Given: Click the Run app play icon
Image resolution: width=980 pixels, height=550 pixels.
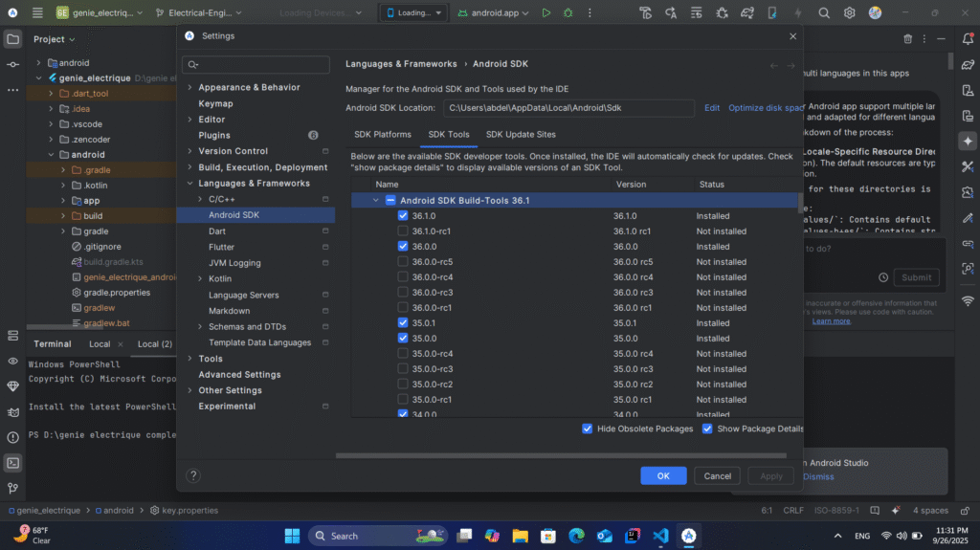Looking at the screenshot, I should [546, 13].
